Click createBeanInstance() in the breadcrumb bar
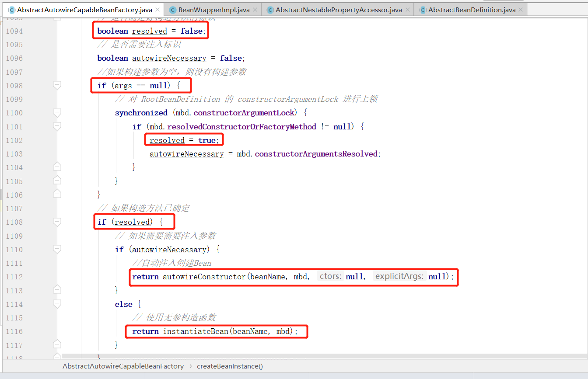This screenshot has height=379, width=588. click(x=230, y=366)
